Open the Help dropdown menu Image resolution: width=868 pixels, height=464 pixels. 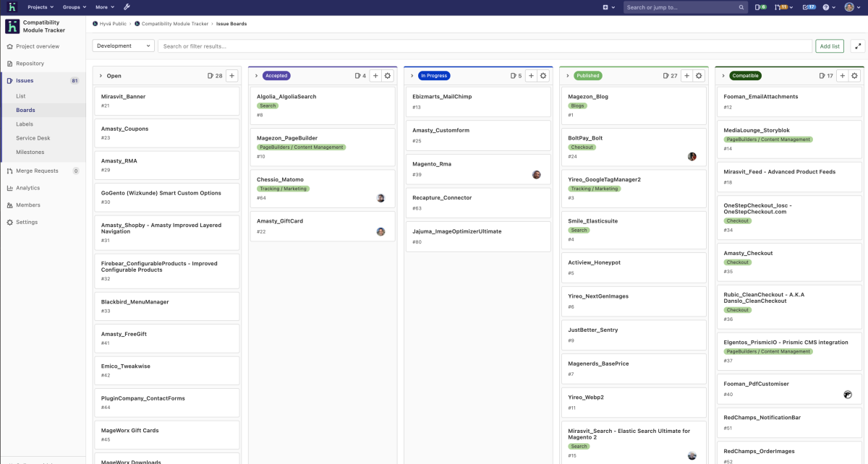tap(832, 7)
